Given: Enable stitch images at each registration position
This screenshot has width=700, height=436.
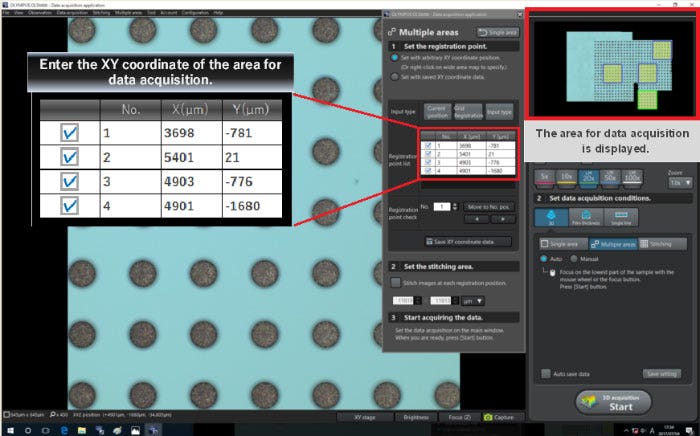Looking at the screenshot, I should [x=396, y=283].
